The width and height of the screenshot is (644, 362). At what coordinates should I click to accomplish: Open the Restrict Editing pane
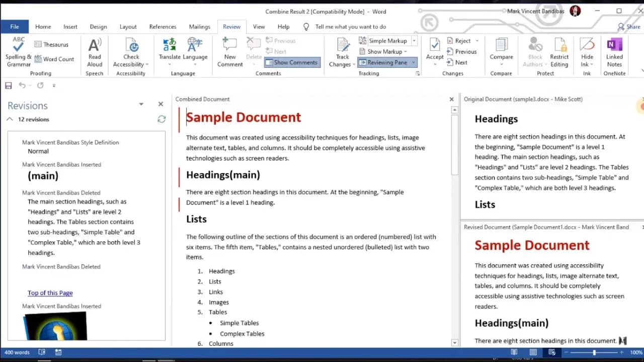point(559,52)
